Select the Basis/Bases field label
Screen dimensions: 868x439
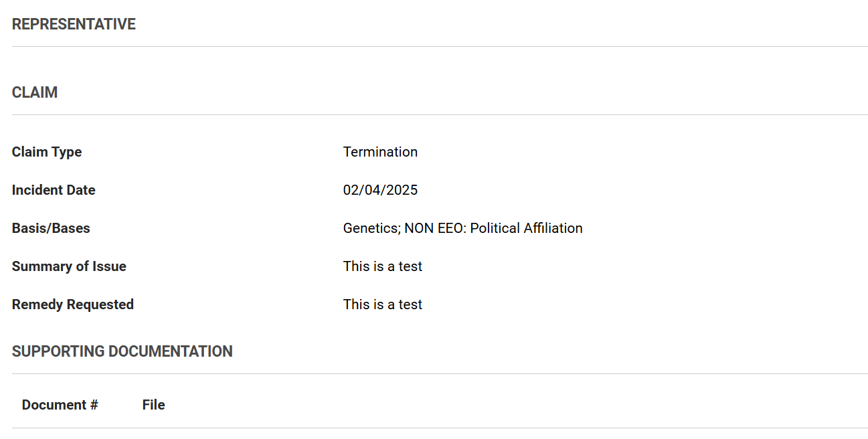[51, 228]
